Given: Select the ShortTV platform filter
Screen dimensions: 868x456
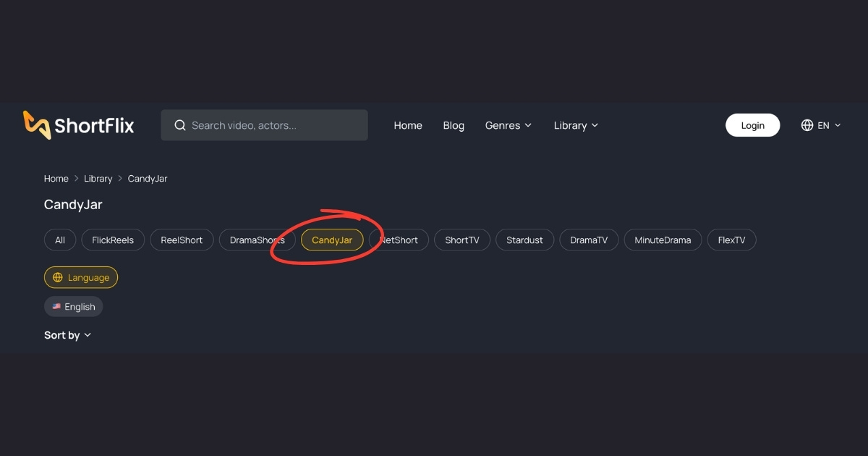Looking at the screenshot, I should (461, 240).
